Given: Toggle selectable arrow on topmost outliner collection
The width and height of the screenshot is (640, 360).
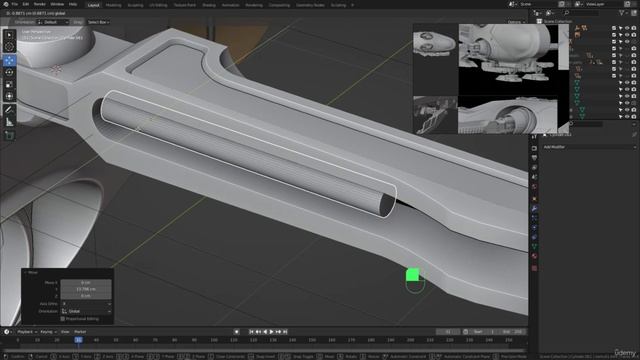Looking at the screenshot, I should coord(620,28).
